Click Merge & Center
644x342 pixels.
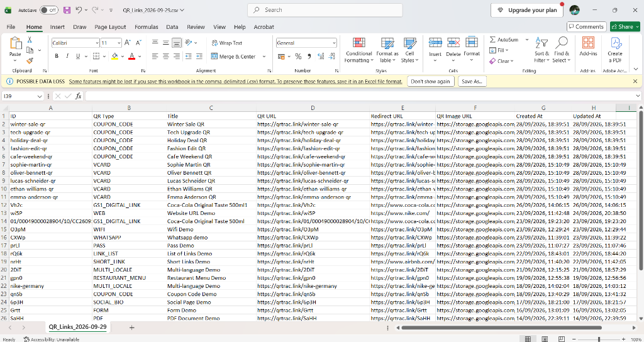click(233, 56)
